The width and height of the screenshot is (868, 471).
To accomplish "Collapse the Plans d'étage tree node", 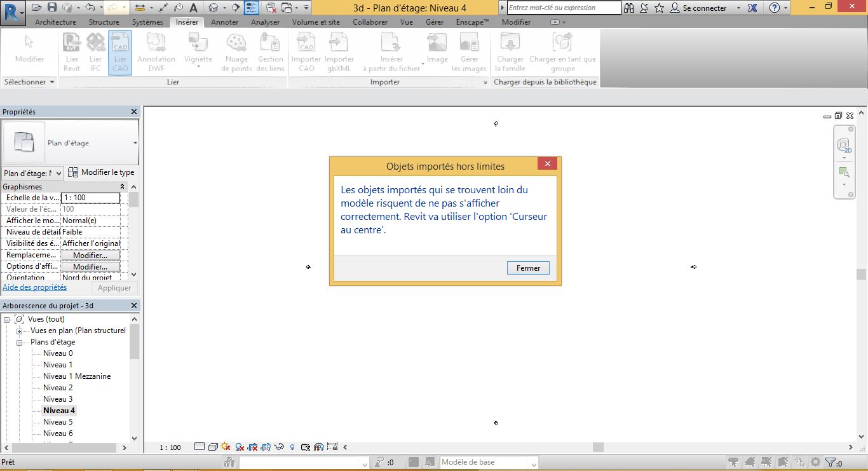I will coord(20,342).
